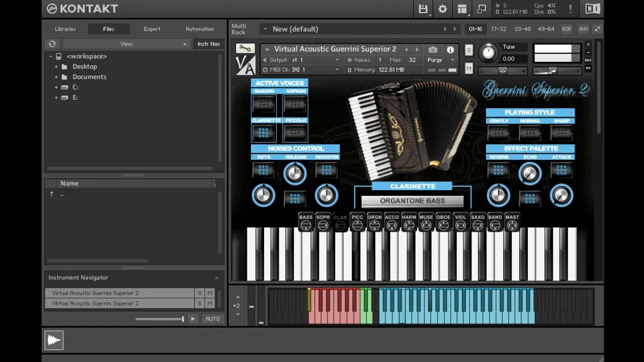Open the Purge dropdown menu
644x362 pixels.
441,60
